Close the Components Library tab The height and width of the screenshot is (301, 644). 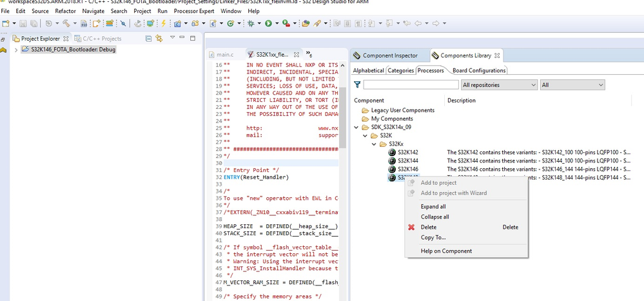tap(497, 56)
